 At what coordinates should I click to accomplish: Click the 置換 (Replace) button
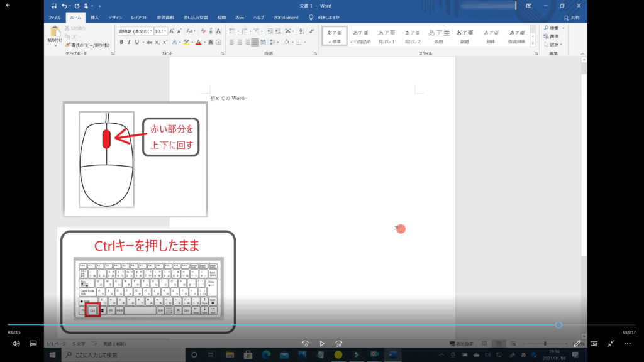553,36
